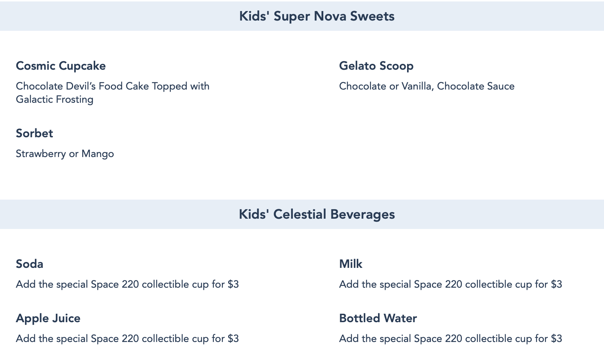
Task: Click the word Mango in Sorbet description
Action: click(97, 154)
